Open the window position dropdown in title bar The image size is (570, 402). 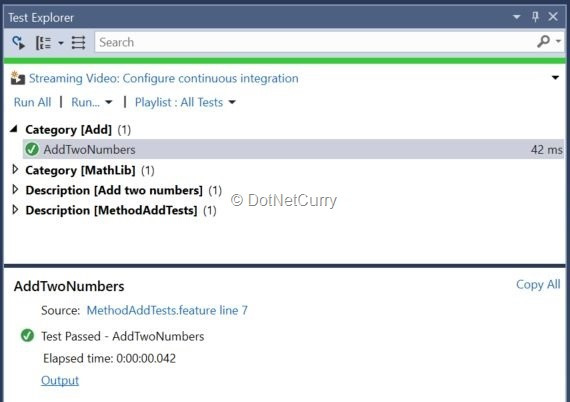517,17
